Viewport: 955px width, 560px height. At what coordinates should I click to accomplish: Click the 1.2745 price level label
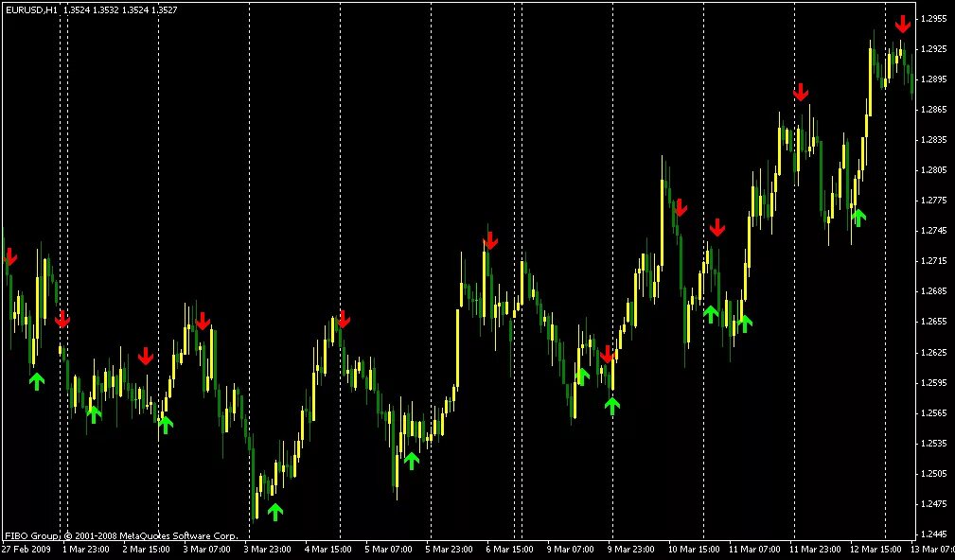tap(933, 231)
